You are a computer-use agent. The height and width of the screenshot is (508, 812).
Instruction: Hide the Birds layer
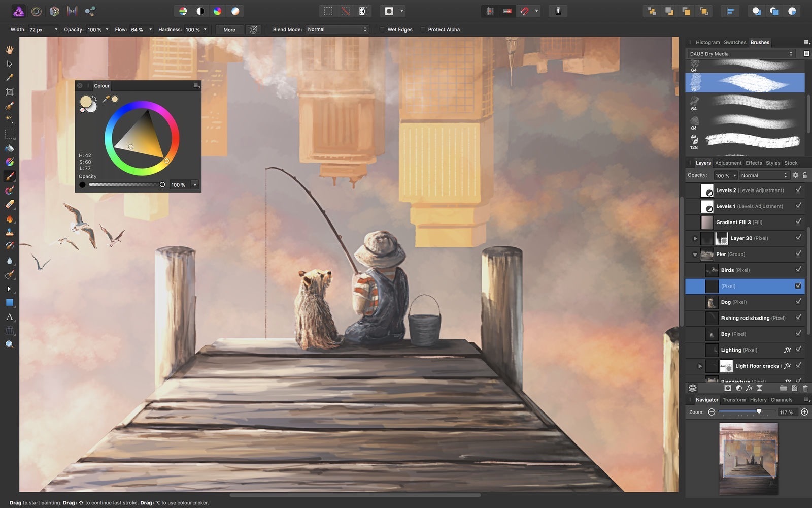pos(798,270)
